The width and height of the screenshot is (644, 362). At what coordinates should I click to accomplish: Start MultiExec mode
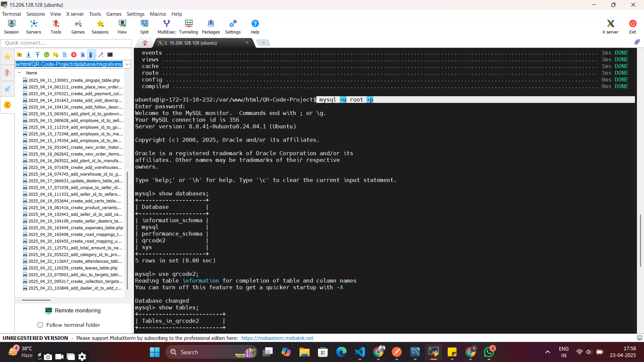click(x=166, y=27)
